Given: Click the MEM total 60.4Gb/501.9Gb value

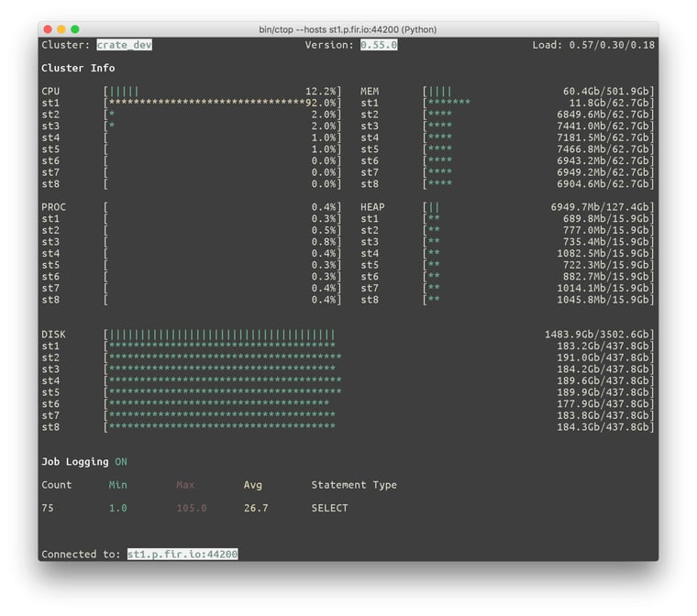Looking at the screenshot, I should pos(609,91).
